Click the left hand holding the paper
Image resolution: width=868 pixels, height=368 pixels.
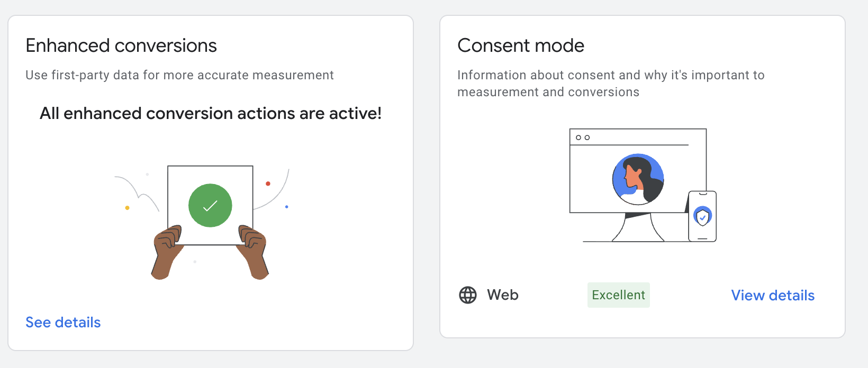pyautogui.click(x=167, y=251)
